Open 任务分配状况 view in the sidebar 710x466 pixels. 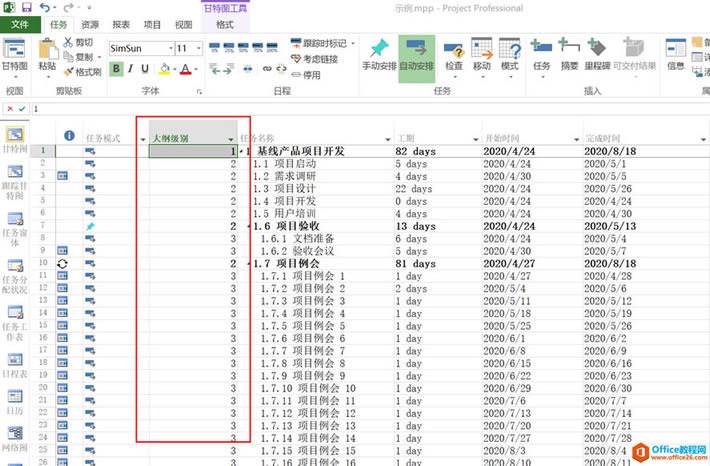click(x=16, y=275)
